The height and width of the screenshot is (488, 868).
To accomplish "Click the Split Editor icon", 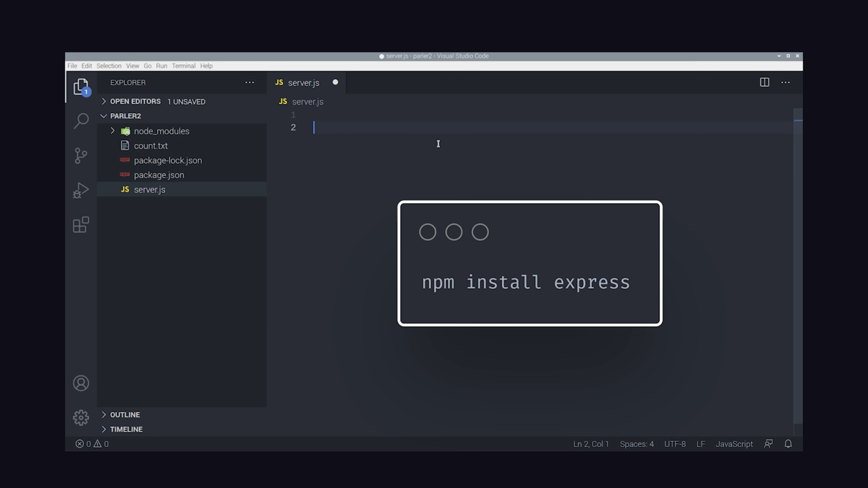I will [764, 82].
